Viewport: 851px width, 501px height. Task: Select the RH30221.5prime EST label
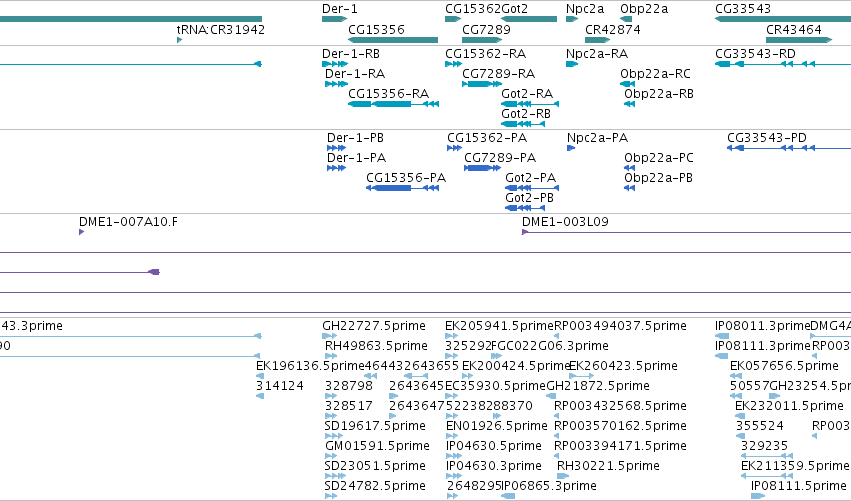pos(608,466)
